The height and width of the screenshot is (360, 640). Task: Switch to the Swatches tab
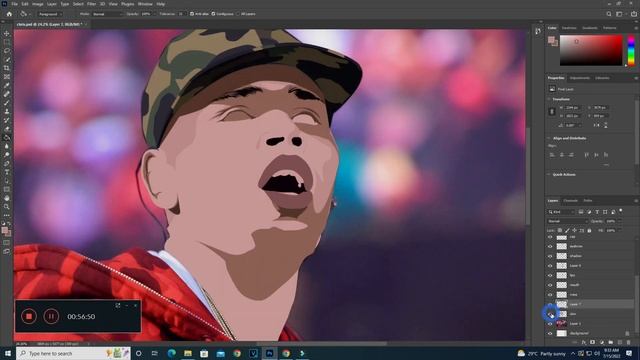(569, 28)
